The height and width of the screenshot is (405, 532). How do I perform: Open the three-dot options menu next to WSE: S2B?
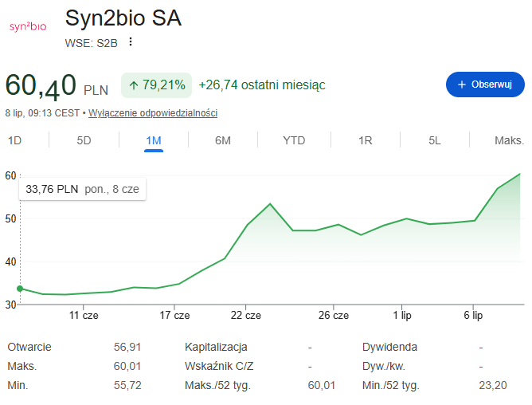(131, 41)
